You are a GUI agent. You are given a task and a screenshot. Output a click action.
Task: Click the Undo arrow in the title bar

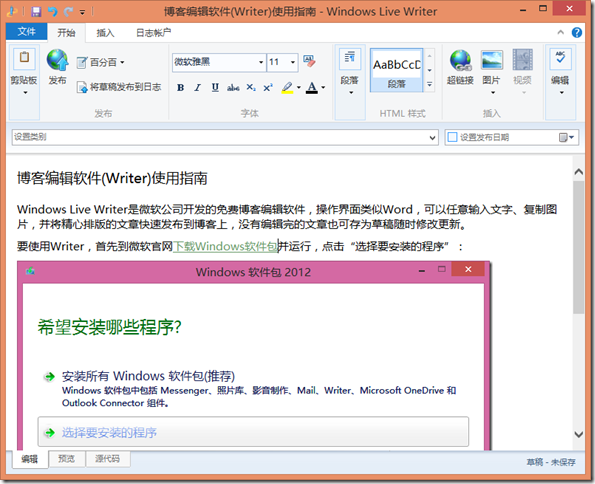[52, 11]
